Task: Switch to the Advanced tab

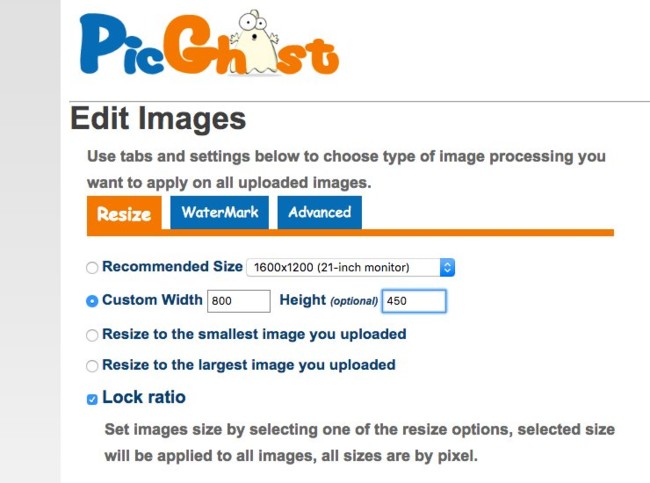Action: 320,212
